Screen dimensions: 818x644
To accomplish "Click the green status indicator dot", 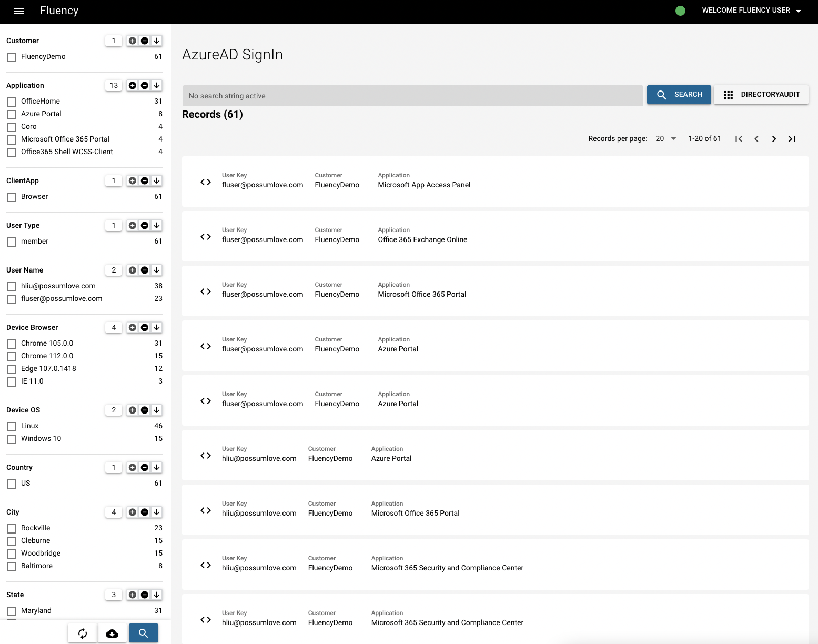I will tap(680, 11).
